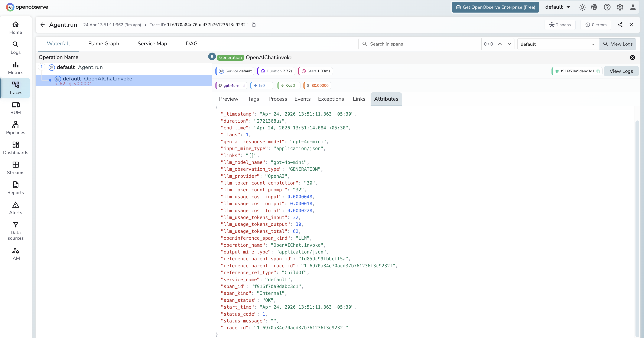Open the default organization dropdown in the header

557,7
